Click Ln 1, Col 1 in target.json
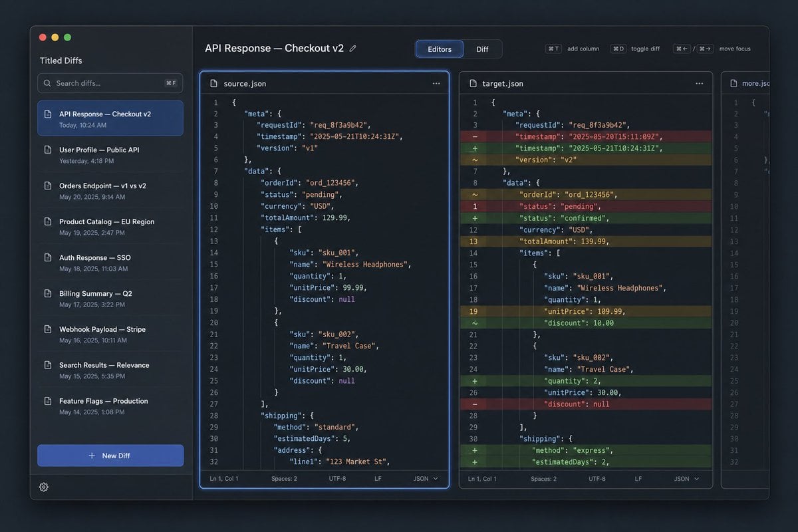The image size is (798, 532). [x=483, y=479]
